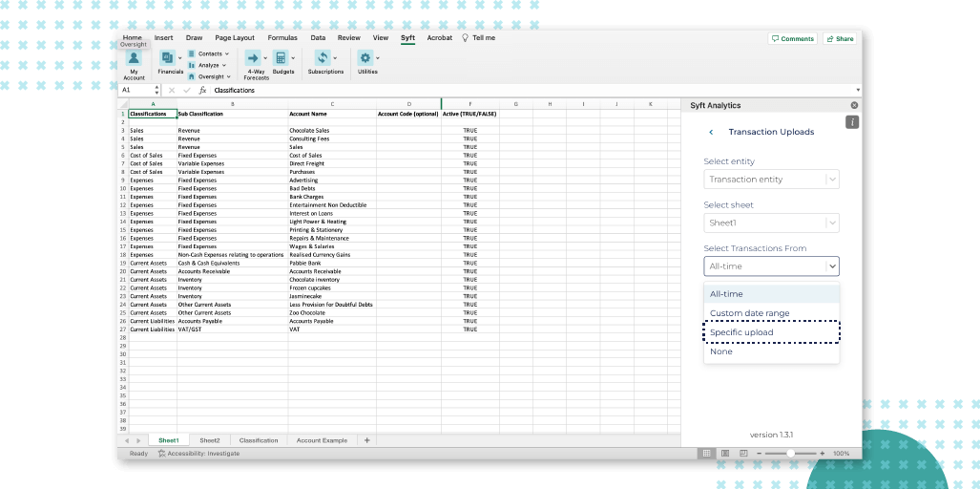Expand the Utilities dropdown arrow
980x489 pixels.
click(x=378, y=58)
